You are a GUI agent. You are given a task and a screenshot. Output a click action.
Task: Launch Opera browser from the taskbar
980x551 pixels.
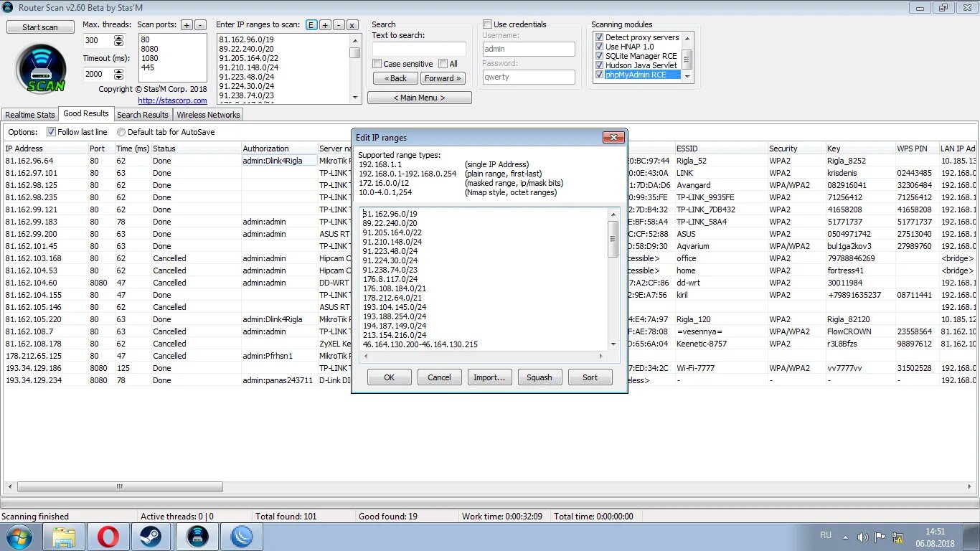108,537
